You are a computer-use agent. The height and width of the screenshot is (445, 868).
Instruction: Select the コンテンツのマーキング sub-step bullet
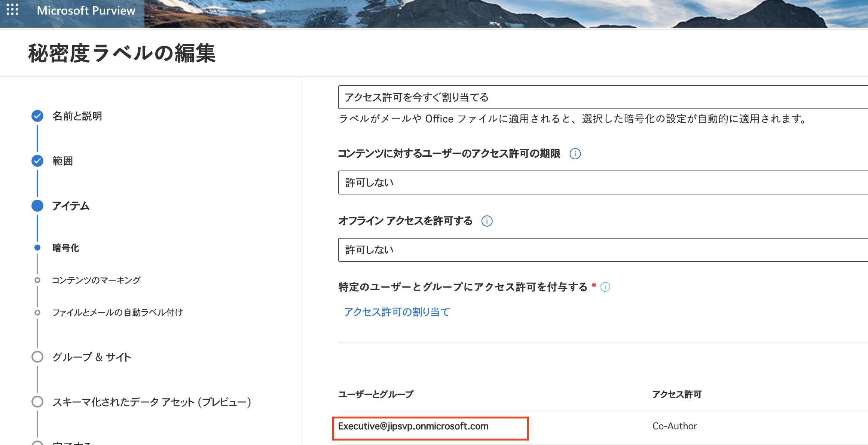click(x=37, y=280)
